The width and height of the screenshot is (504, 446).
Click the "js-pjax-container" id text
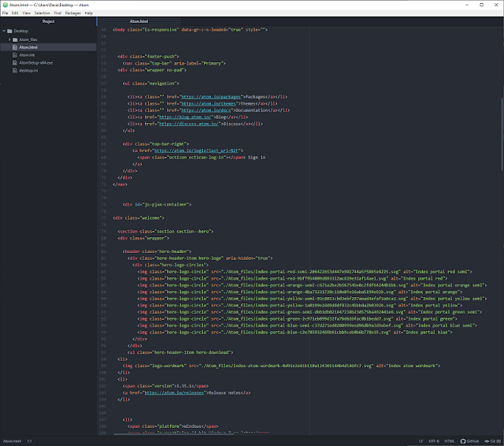click(165, 205)
